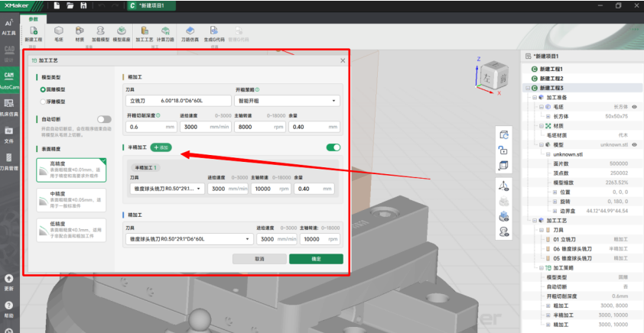Click the 添加 button beside 半精加工
644x333 pixels.
point(161,147)
